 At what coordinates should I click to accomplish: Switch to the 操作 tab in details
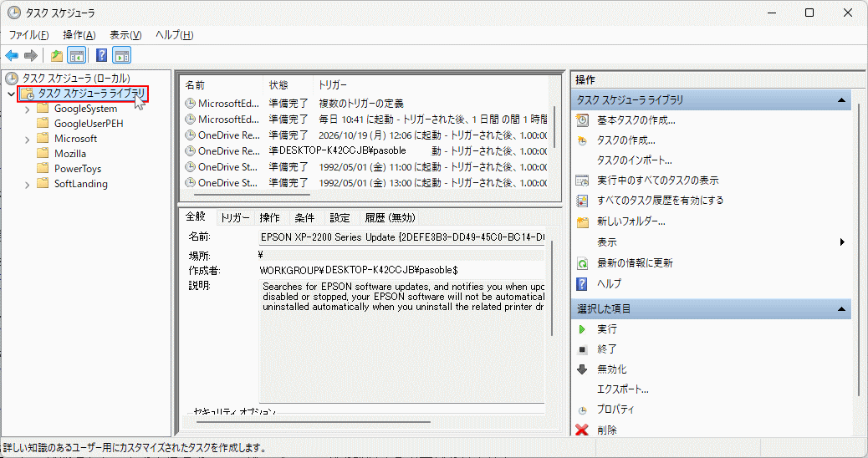click(269, 218)
